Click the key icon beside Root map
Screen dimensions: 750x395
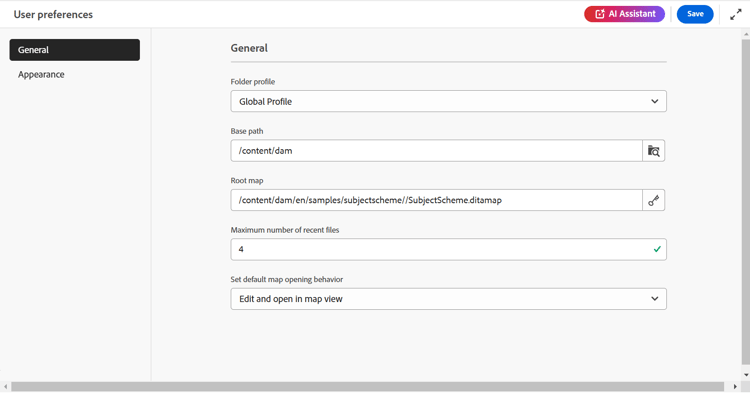click(653, 200)
